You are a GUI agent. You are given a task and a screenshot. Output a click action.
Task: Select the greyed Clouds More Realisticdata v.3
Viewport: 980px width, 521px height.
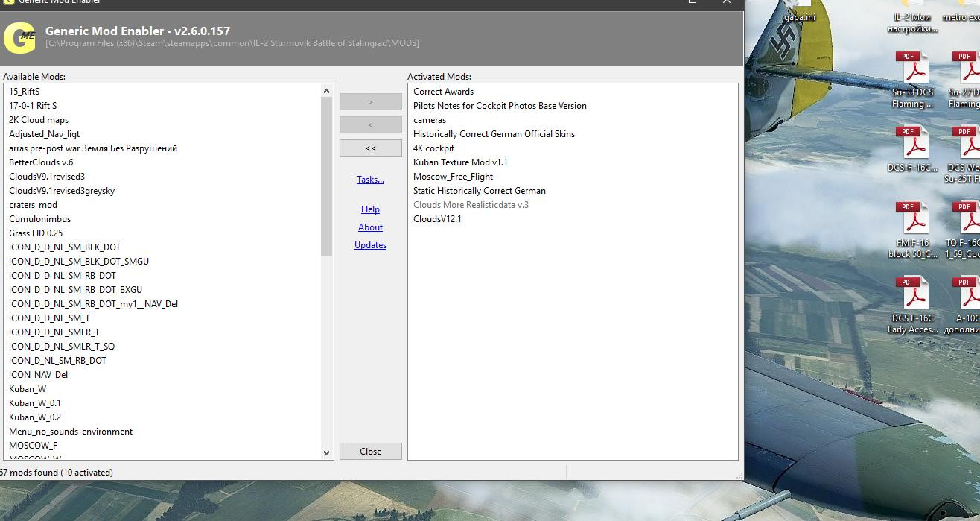(x=471, y=205)
